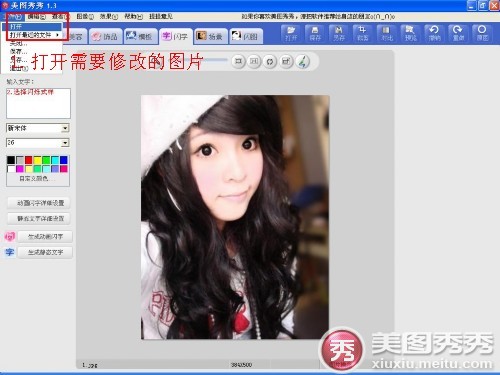
Task: Pick the white color swatch
Action: pos(11,169)
